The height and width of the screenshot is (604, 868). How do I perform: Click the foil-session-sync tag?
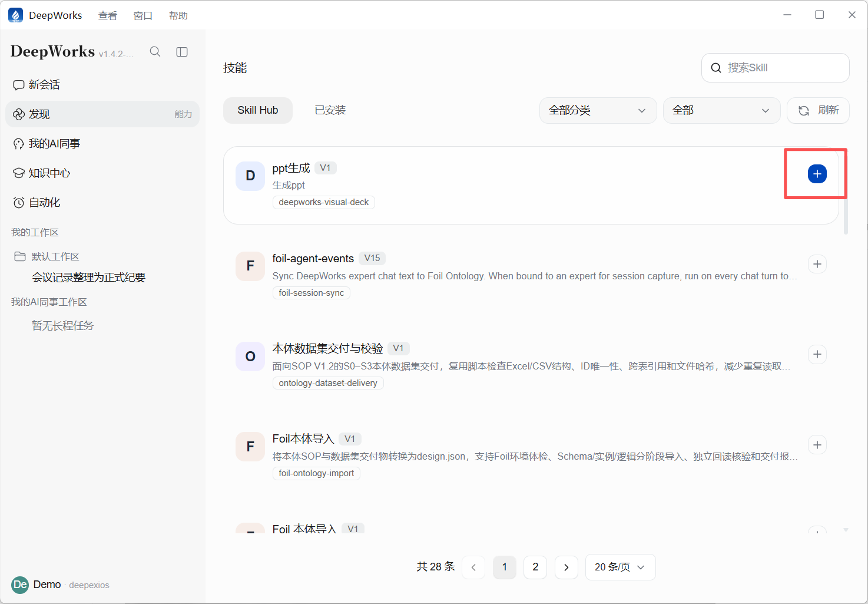[311, 293]
